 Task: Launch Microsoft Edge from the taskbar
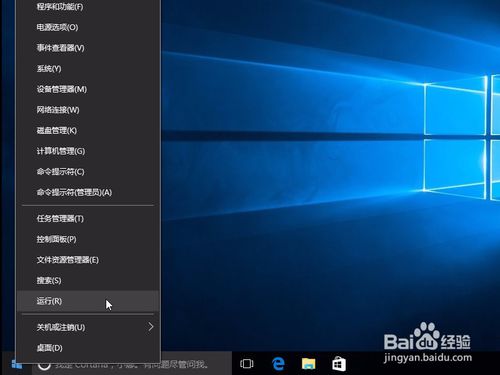point(278,363)
